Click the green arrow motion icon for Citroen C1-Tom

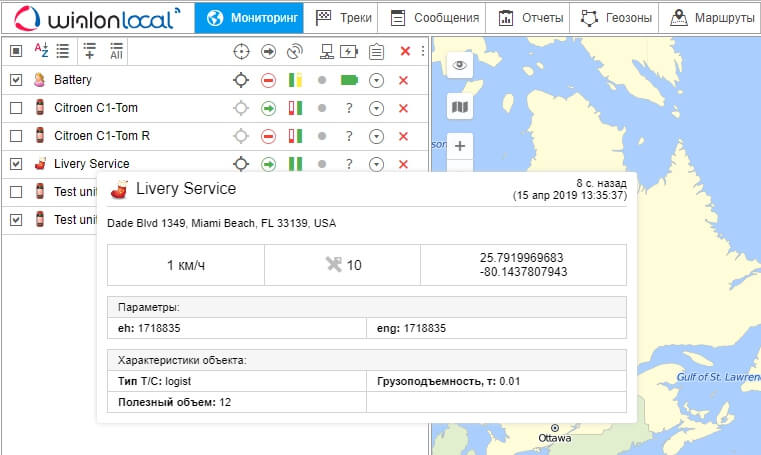[x=268, y=108]
